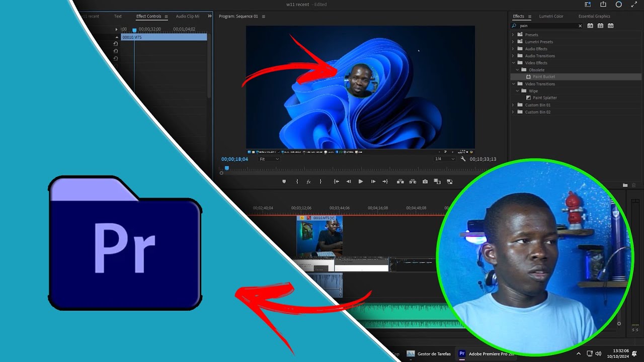Screen dimensions: 644x362
Task: Open the Effects panel hamburger menu
Action: pos(530,16)
